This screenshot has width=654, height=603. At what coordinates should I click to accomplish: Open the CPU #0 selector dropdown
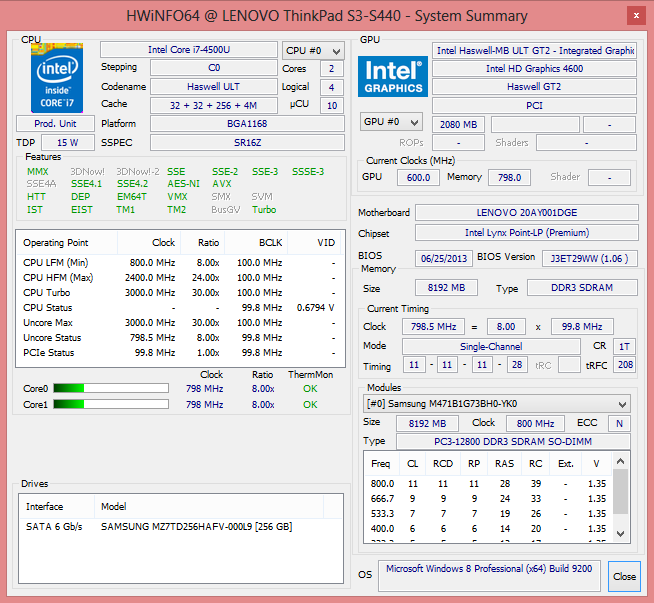313,51
